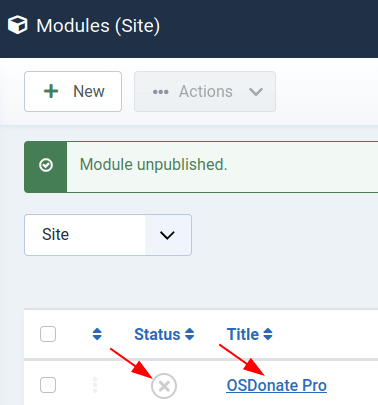
Task: Click the green plus icon on New
Action: tap(51, 91)
